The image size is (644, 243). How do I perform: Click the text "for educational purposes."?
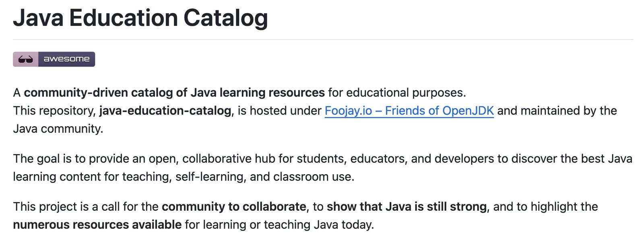click(397, 93)
